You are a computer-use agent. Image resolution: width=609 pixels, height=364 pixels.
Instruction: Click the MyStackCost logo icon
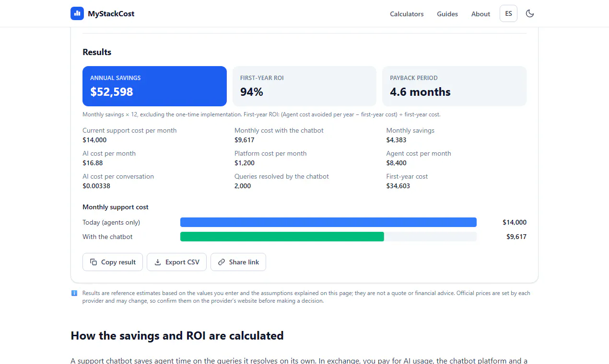(77, 13)
